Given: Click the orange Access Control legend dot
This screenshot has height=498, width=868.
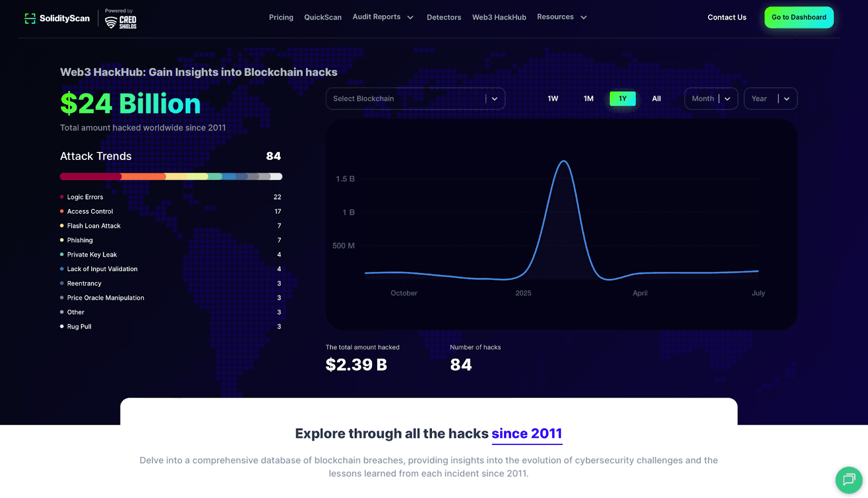Looking at the screenshot, I should coord(62,212).
